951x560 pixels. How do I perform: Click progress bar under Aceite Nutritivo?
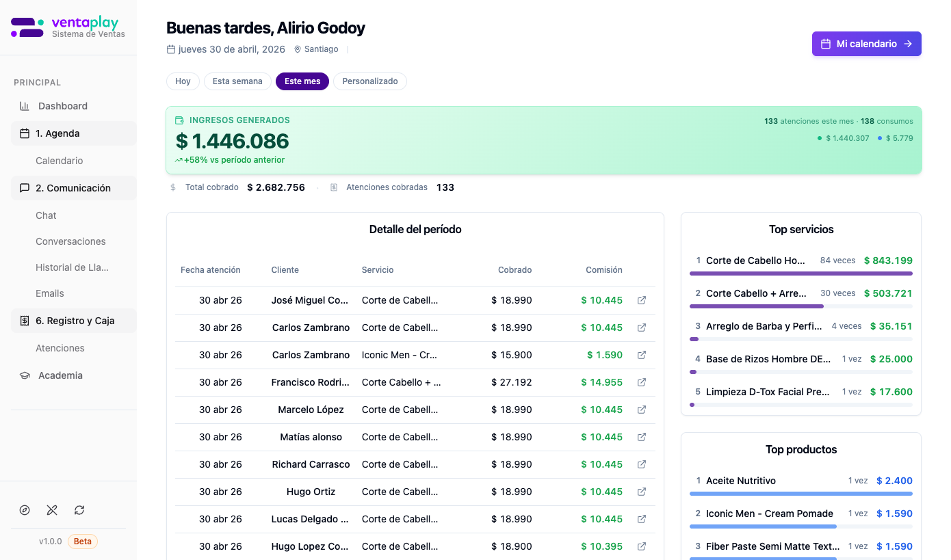pos(801,494)
